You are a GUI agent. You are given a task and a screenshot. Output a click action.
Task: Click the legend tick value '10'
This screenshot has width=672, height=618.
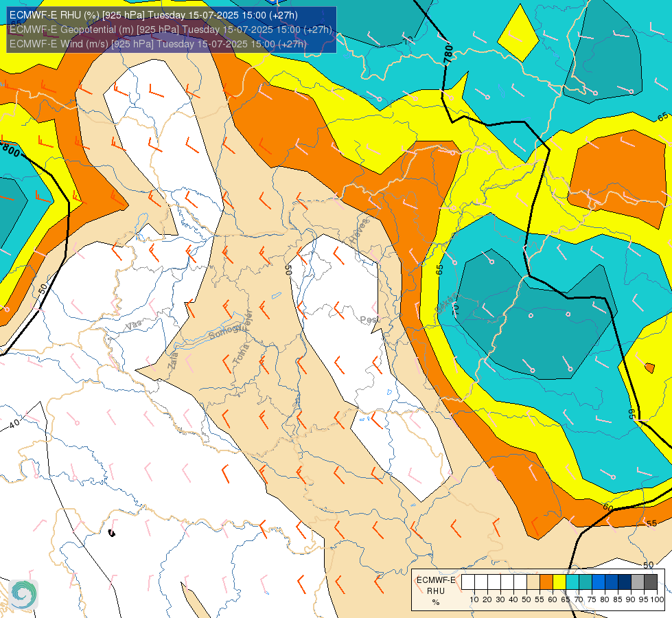pos(474,599)
